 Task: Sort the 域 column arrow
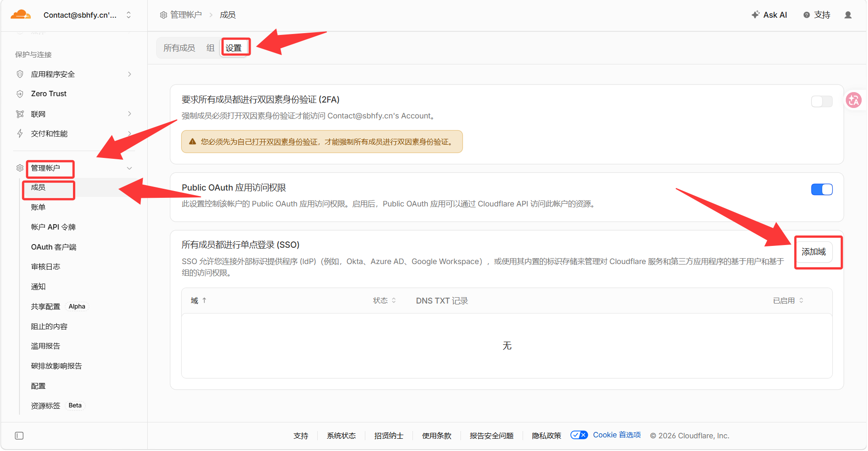(x=204, y=300)
